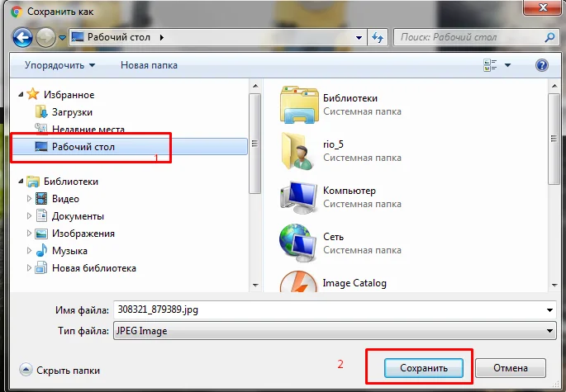This screenshot has height=392, width=566.
Task: Select the "Сеть" network icon
Action: pos(298,243)
